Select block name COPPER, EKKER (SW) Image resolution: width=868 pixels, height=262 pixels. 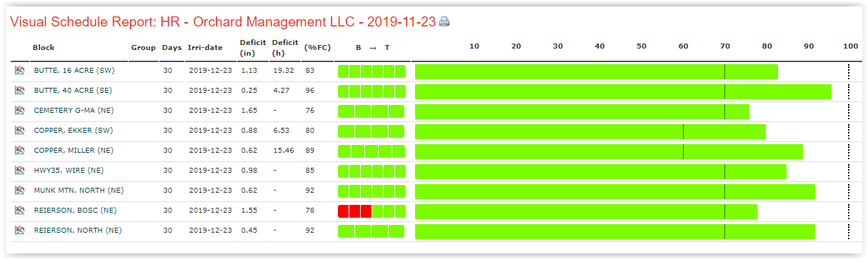74,131
